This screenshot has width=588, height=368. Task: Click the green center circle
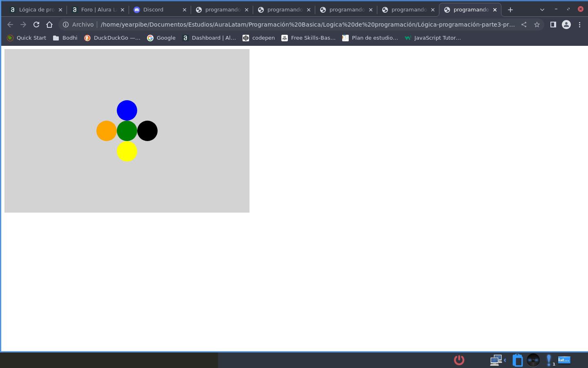[127, 131]
